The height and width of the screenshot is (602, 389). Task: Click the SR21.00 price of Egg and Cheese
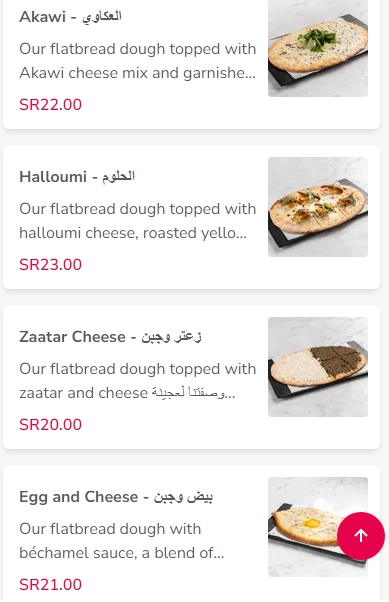[50, 585]
